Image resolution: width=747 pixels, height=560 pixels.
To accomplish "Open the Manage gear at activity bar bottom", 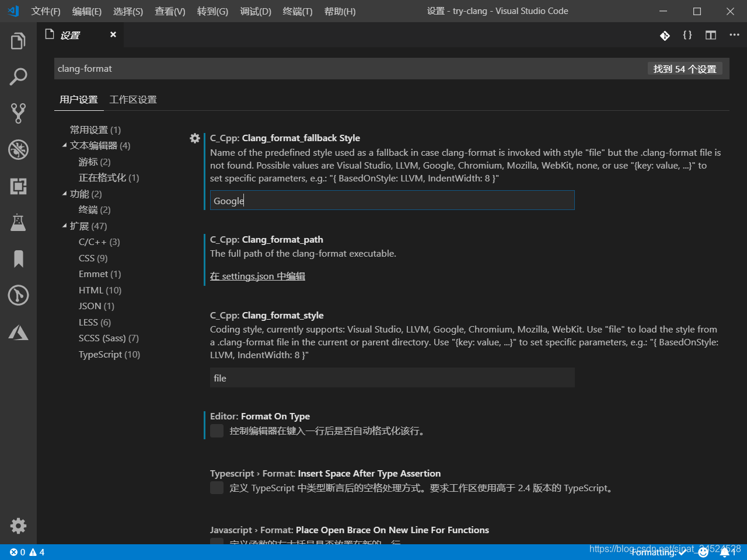I will (x=18, y=526).
